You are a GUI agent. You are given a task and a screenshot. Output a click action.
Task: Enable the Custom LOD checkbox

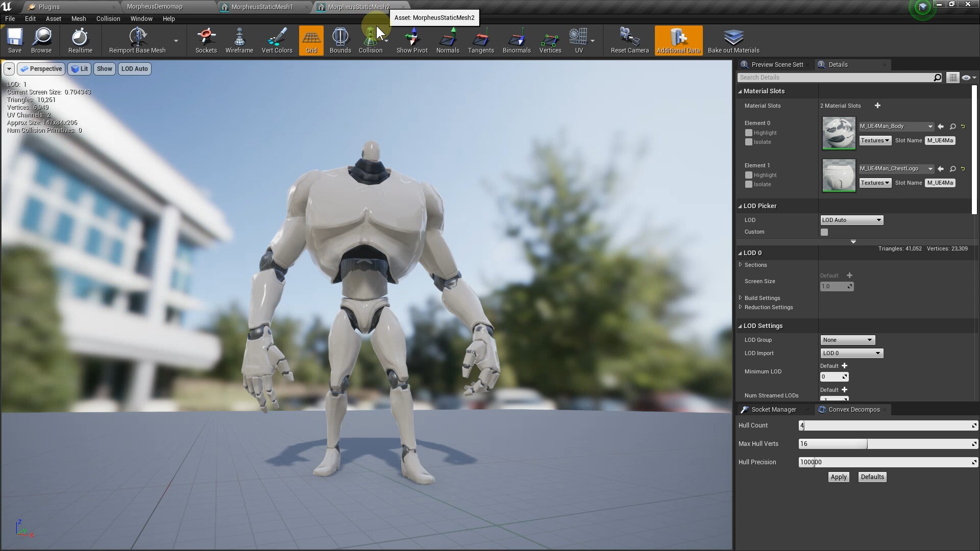tap(824, 232)
